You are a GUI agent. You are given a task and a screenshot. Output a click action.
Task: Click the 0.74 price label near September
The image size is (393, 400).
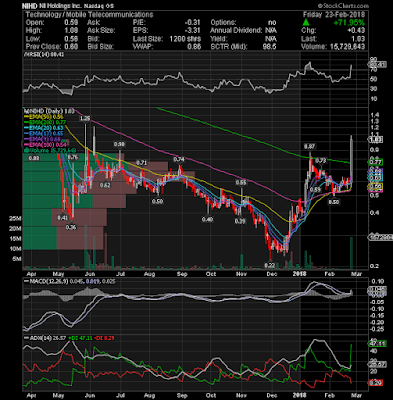(179, 159)
